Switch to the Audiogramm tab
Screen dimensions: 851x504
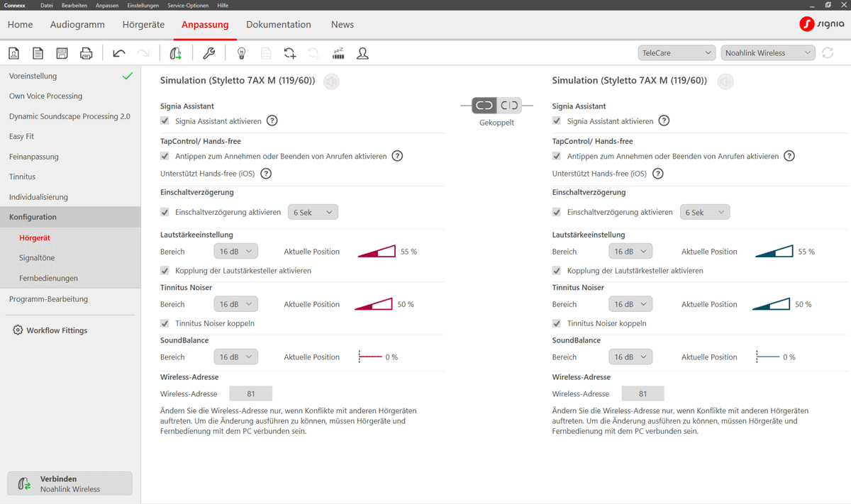tap(77, 25)
